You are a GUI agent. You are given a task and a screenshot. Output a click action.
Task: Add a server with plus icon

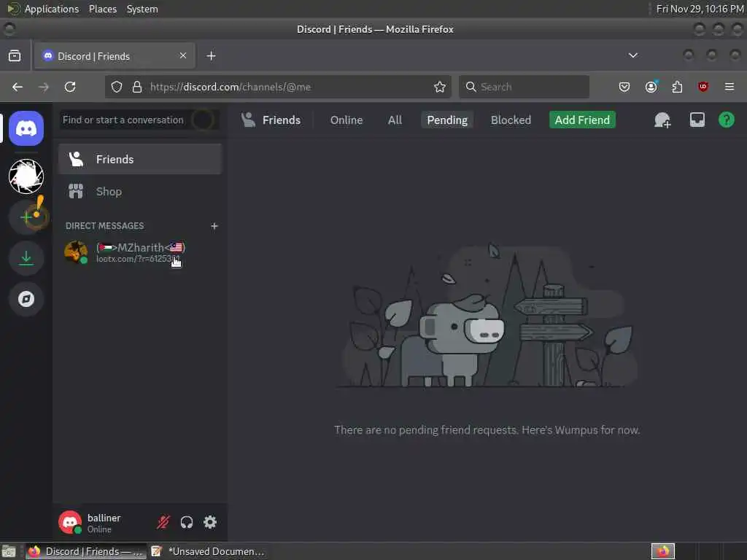pyautogui.click(x=26, y=217)
